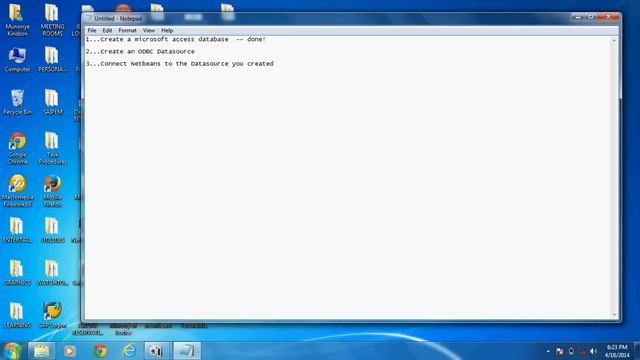Select the Recycle Bin desktop icon
This screenshot has height=360, width=640.
(17, 102)
